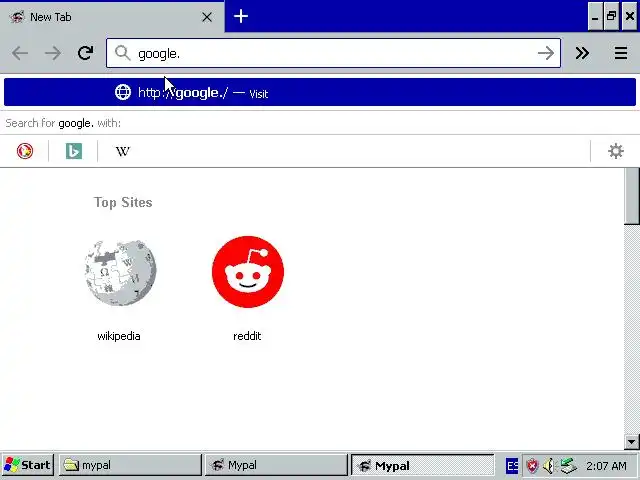This screenshot has height=480, width=640.
Task: Click the ES language indicator
Action: [x=512, y=466]
